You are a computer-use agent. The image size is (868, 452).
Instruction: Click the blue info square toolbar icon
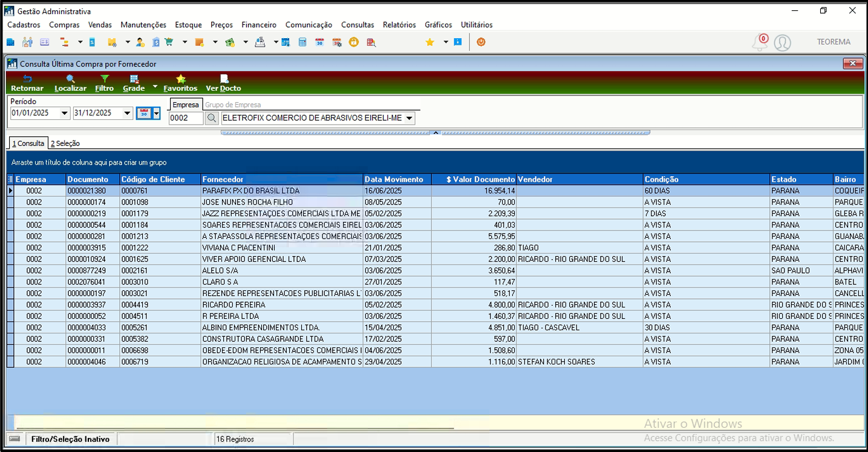click(458, 42)
